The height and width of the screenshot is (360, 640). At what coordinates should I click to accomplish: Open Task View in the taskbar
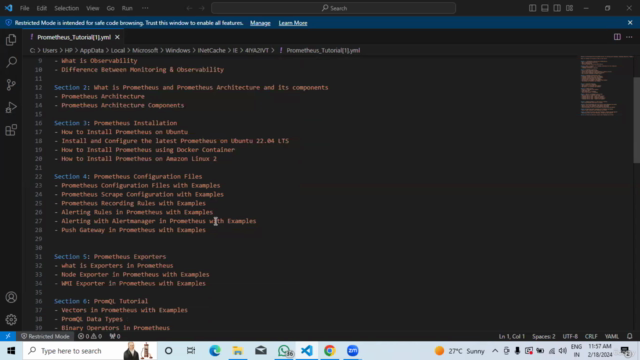(x=191, y=351)
